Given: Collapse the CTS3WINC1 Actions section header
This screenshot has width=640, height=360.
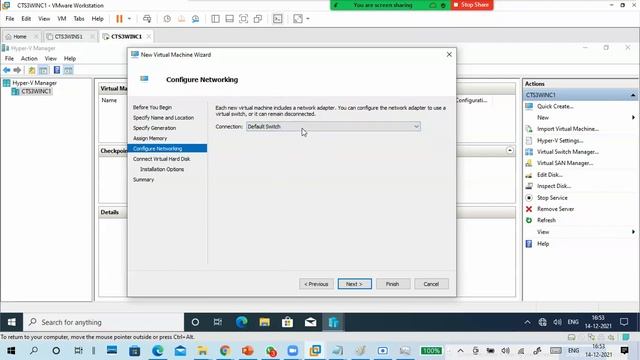Looking at the screenshot, I should coord(633,95).
